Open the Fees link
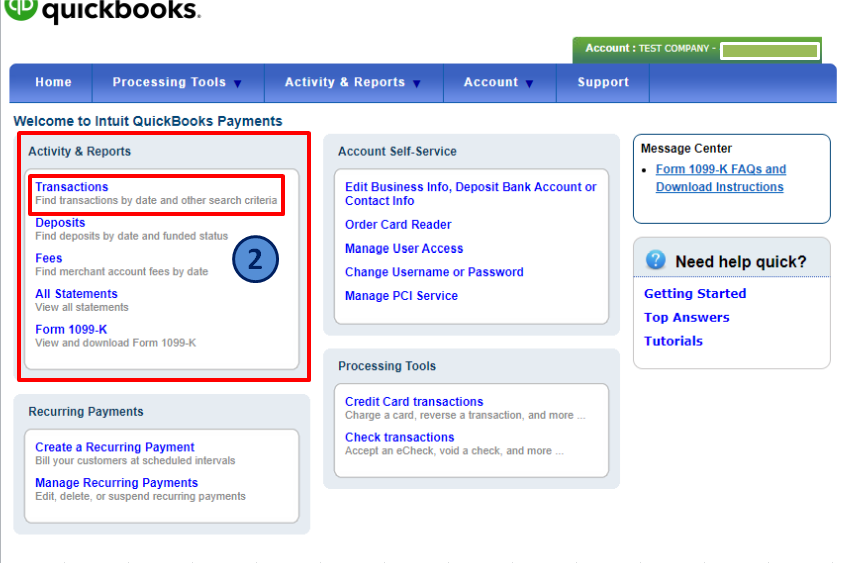 pyautogui.click(x=49, y=258)
